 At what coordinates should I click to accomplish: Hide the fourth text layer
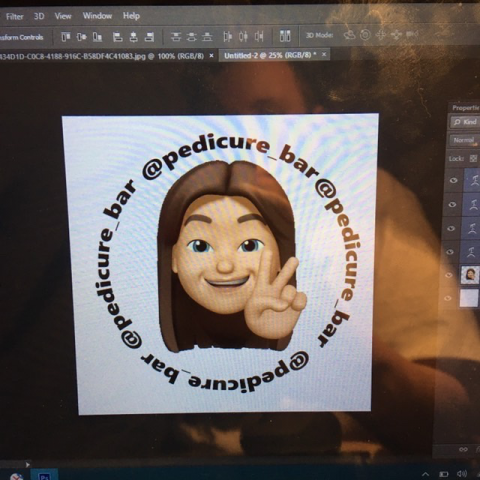tap(450, 251)
